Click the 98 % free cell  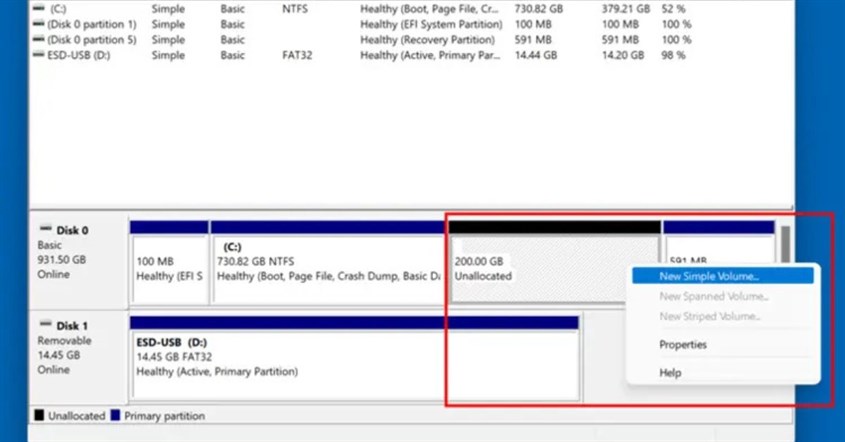pos(674,55)
